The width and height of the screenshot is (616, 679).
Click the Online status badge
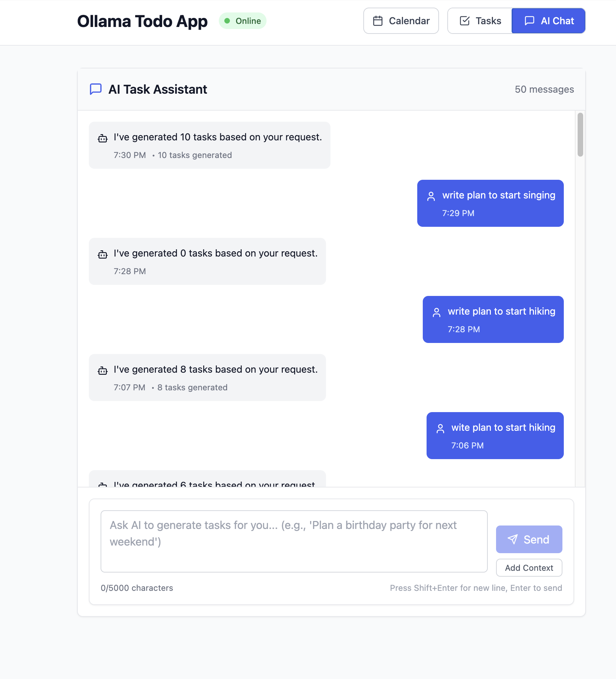click(x=243, y=21)
